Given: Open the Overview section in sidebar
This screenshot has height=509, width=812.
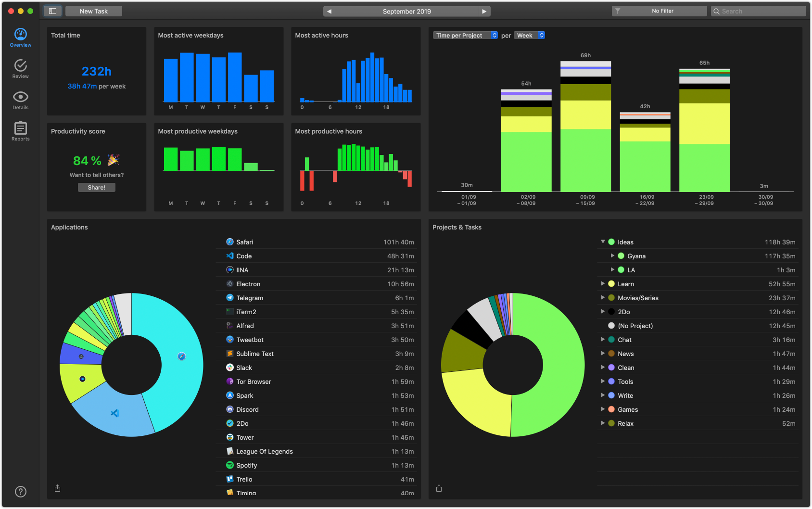Looking at the screenshot, I should point(21,38).
